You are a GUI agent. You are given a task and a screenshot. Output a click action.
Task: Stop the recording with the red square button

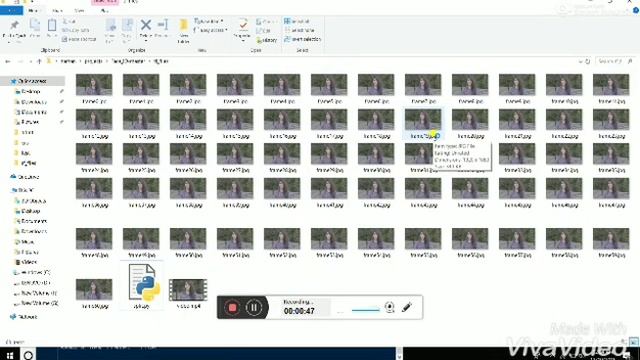[232, 307]
